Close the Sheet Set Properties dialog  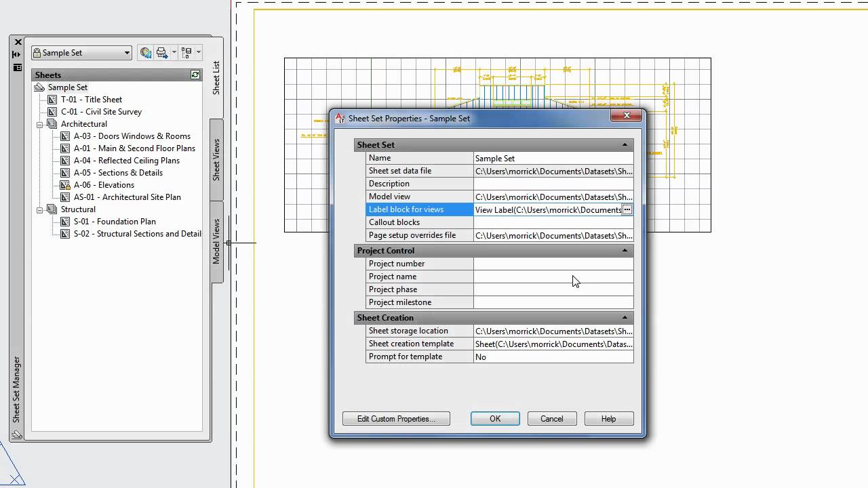pyautogui.click(x=626, y=116)
